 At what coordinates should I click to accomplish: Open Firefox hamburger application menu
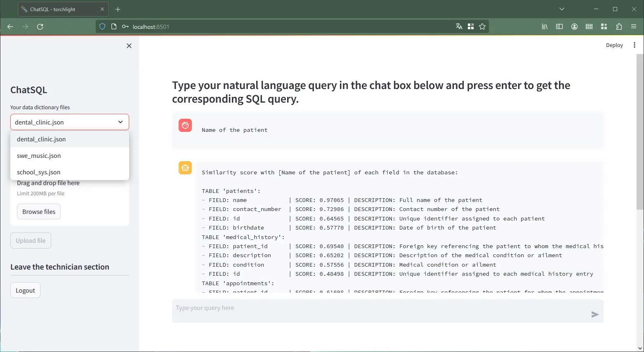coord(634,27)
